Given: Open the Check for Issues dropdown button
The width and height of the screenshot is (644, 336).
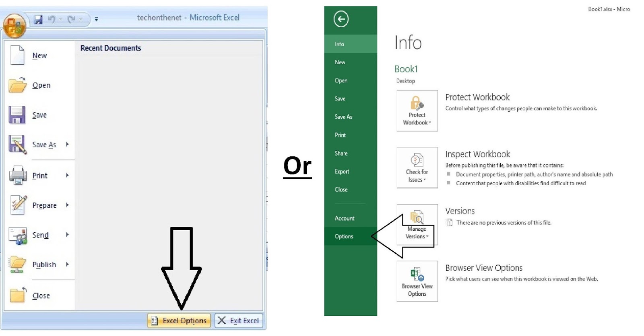Looking at the screenshot, I should (x=417, y=168).
